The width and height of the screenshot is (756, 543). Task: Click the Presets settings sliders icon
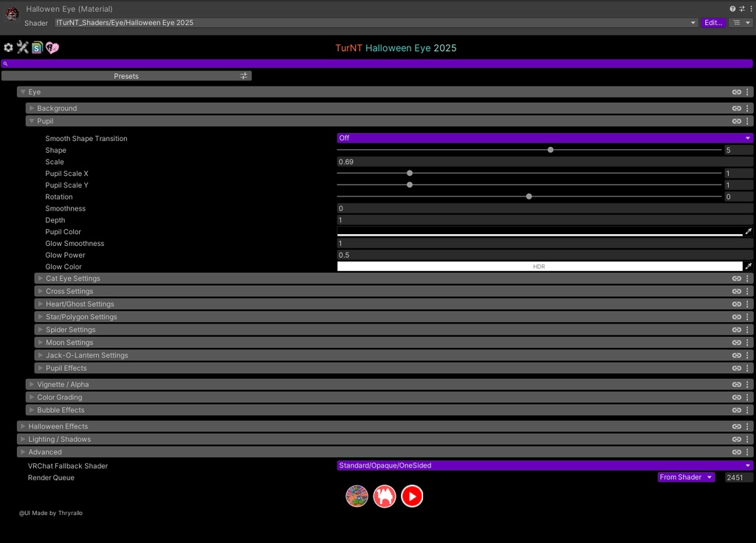coord(244,76)
